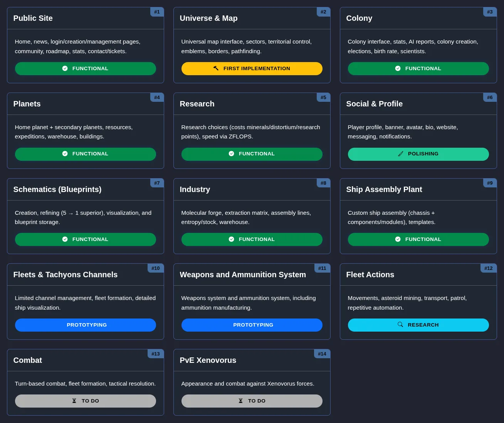Click the #14 badge on PvE Xenovorus card
Viewport: 504px width, 423px height.
(x=322, y=354)
